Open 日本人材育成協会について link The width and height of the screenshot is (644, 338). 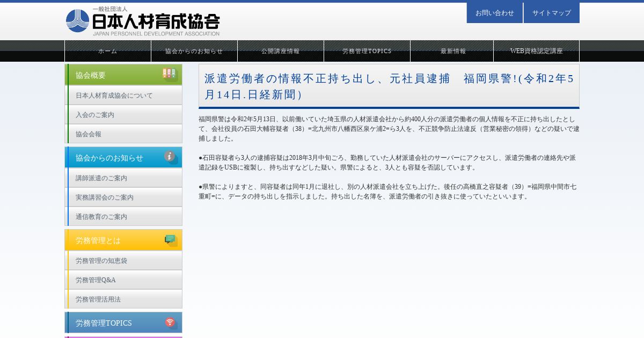pos(123,95)
